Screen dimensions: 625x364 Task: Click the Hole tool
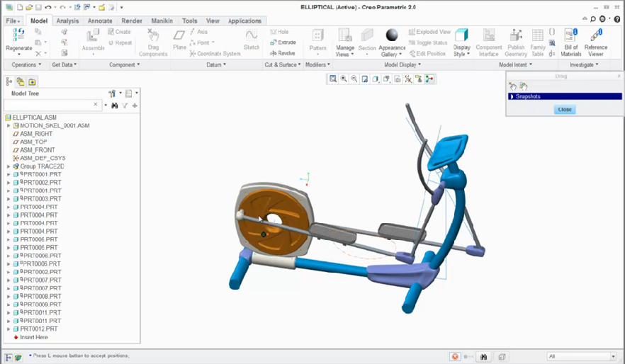(x=279, y=32)
